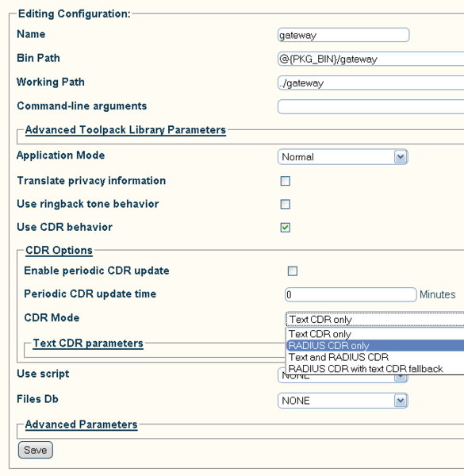The image size is (464, 476).
Task: Click the Working Path input field
Action: point(371,83)
